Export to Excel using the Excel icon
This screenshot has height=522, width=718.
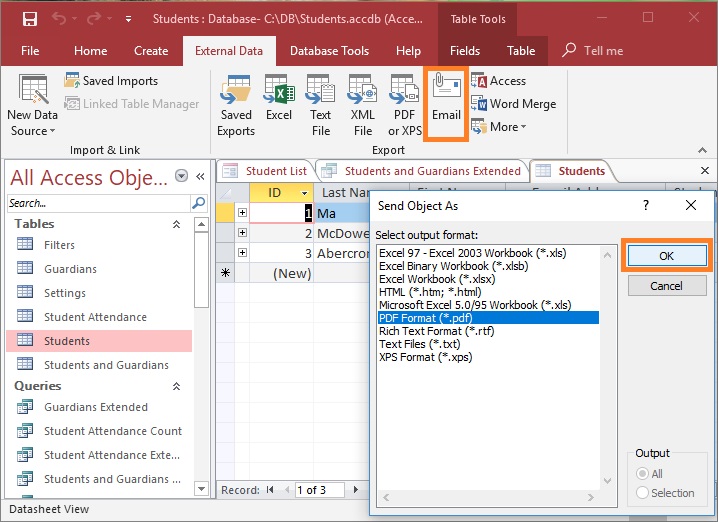click(279, 98)
